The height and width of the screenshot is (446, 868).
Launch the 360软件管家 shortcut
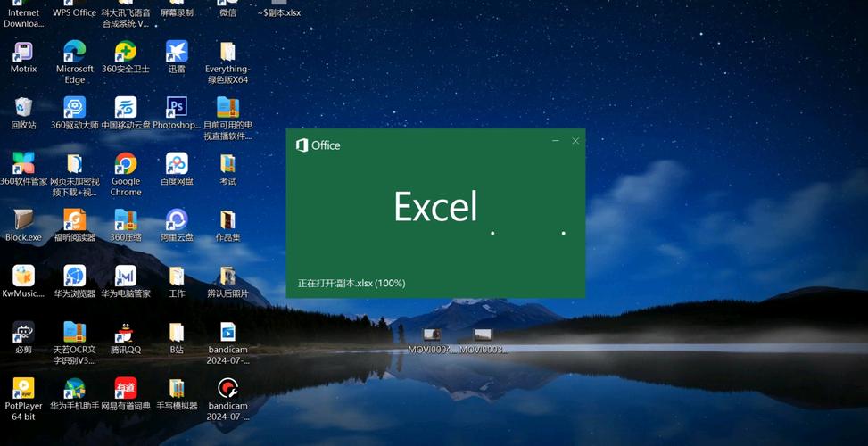tap(23, 169)
